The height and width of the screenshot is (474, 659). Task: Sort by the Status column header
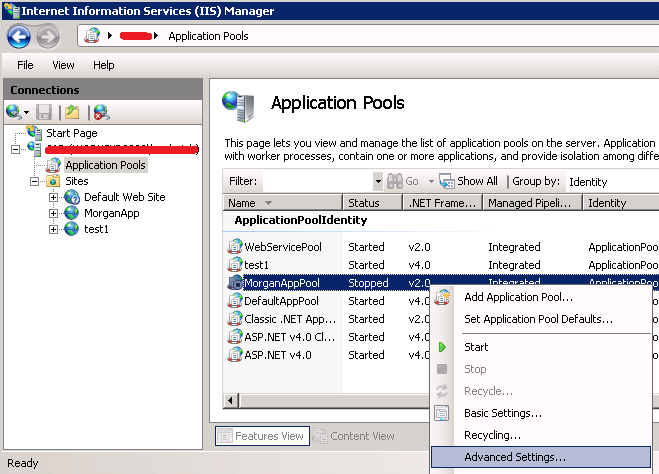372,203
